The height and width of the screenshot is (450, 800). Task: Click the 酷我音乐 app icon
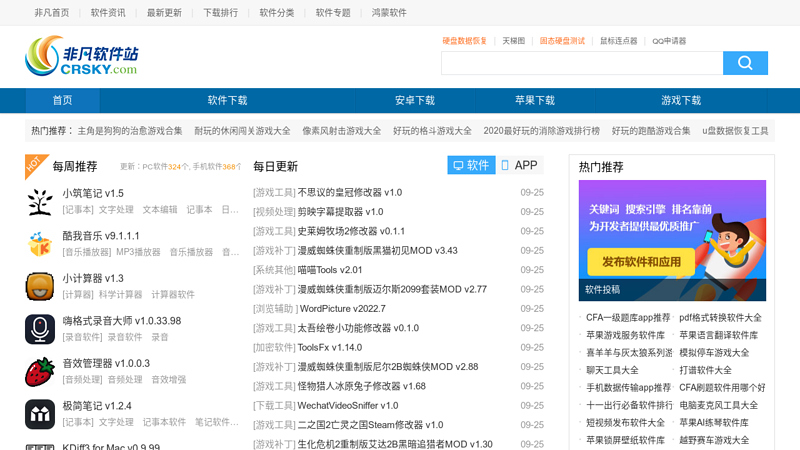tap(40, 244)
